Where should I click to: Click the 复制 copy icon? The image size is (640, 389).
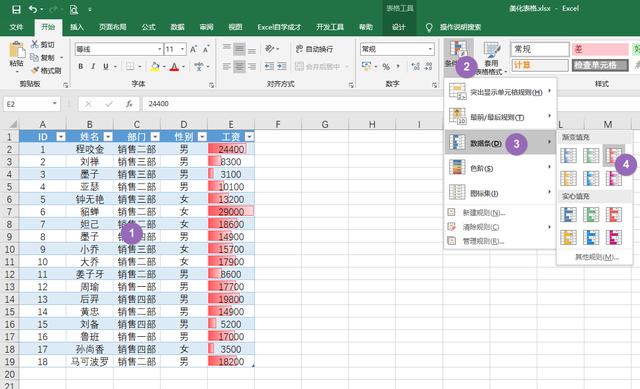(x=35, y=57)
